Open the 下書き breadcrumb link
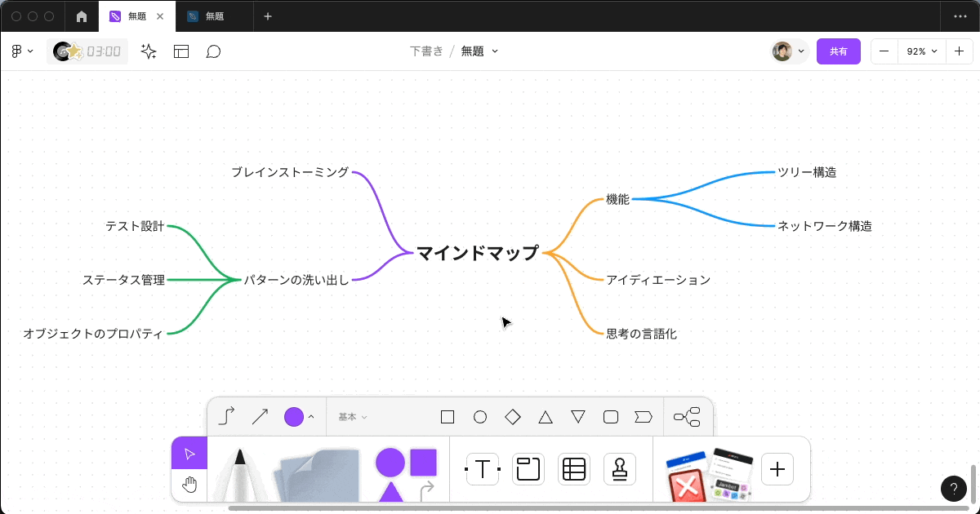The image size is (980, 514). [x=426, y=51]
